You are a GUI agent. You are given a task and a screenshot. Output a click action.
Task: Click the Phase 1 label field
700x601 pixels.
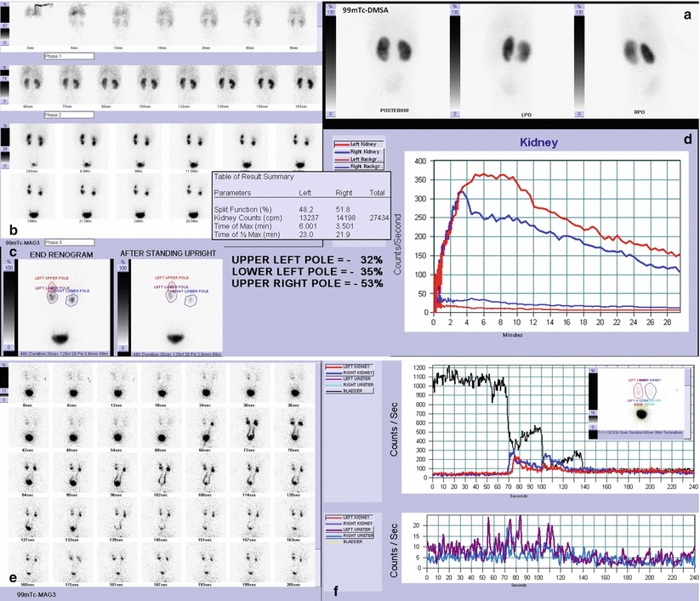[68, 56]
